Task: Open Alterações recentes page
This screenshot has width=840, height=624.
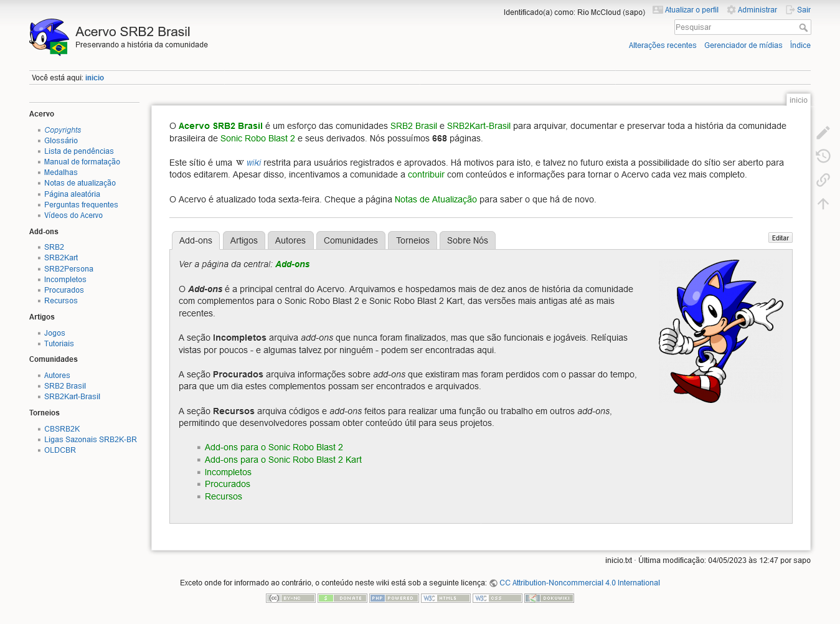Action: [x=663, y=45]
